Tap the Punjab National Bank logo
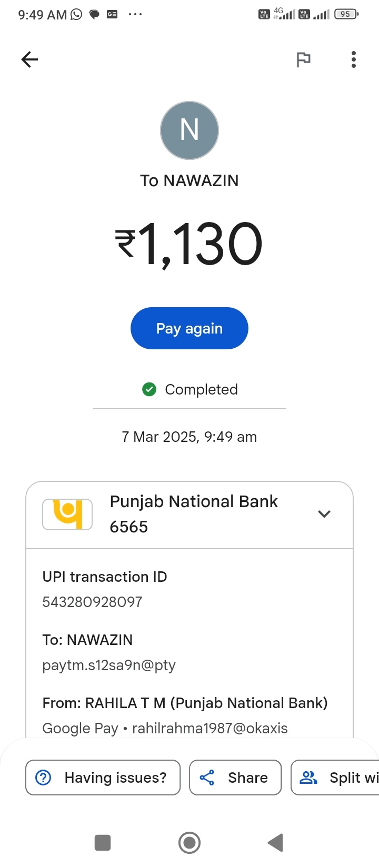Screen dimensions: 379x868 click(67, 514)
